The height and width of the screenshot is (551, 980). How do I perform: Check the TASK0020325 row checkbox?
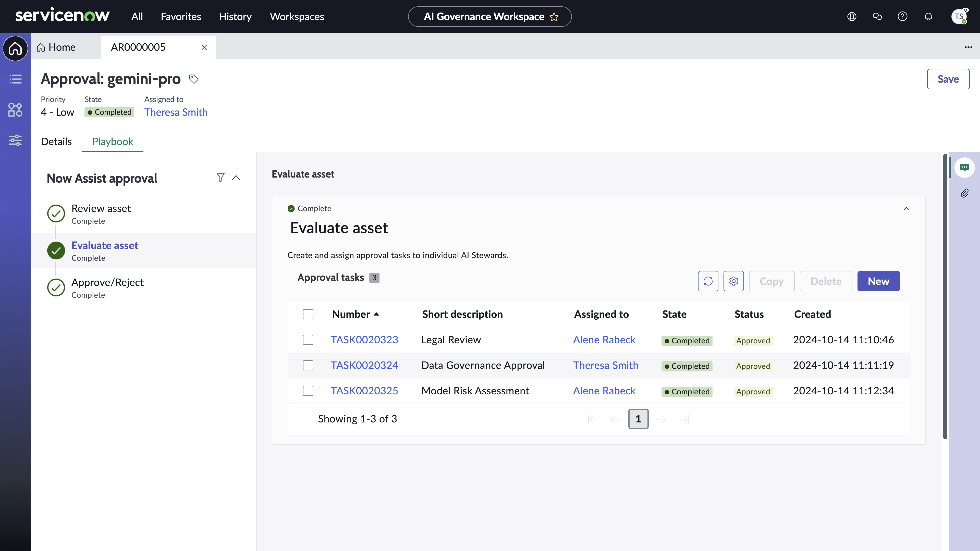coord(308,391)
